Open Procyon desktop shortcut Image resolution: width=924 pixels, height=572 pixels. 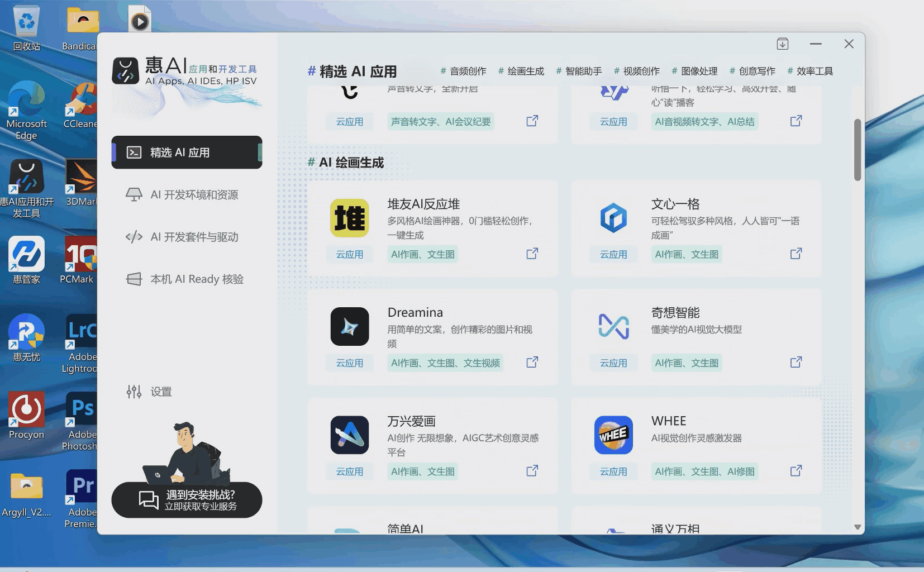[26, 415]
